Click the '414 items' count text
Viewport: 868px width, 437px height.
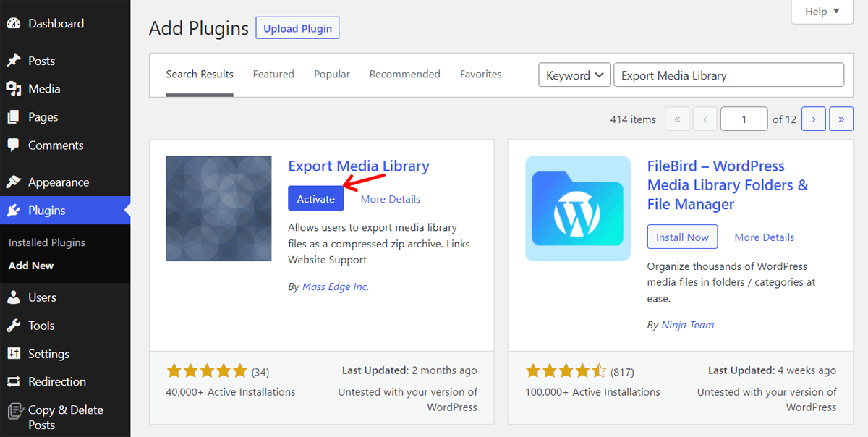pos(633,119)
